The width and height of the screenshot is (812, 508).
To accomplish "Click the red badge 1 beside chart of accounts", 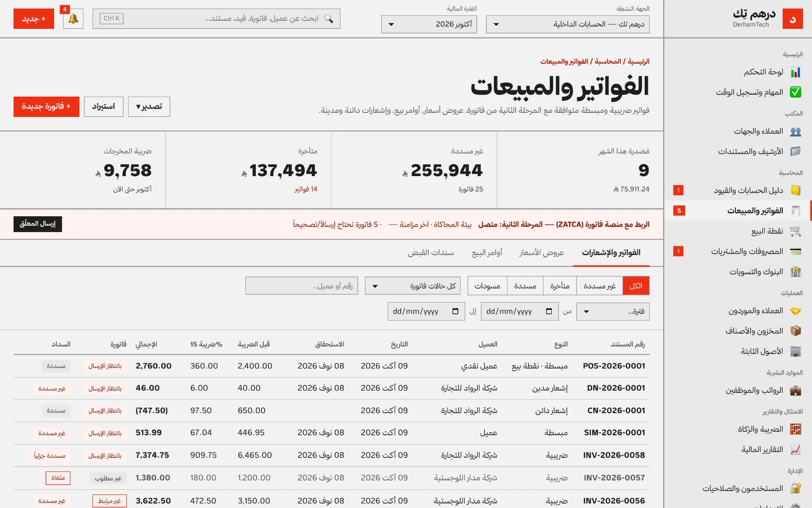I will pos(678,191).
